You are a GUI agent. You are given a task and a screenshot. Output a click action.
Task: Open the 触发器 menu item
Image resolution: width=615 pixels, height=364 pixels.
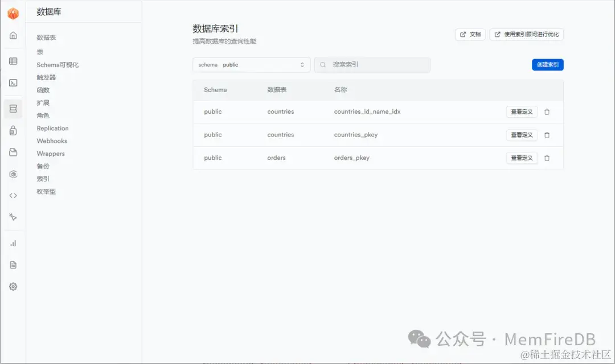click(x=46, y=77)
